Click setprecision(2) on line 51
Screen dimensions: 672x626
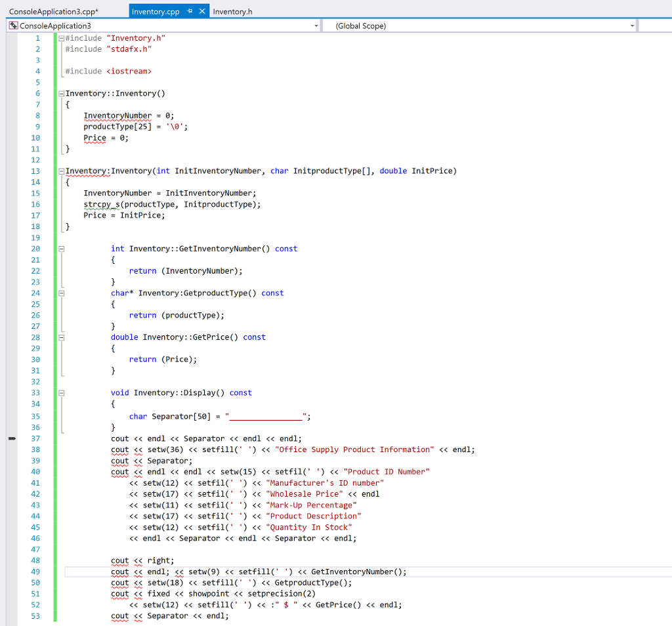point(282,594)
